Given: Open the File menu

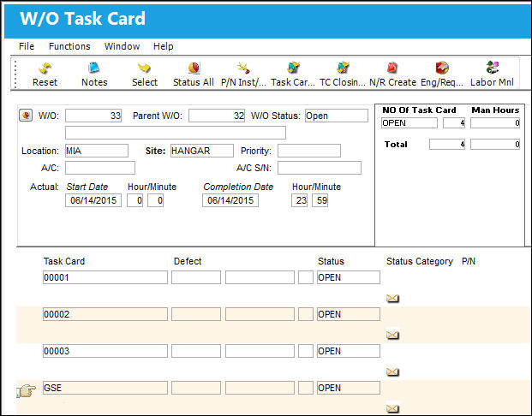Looking at the screenshot, I should [27, 46].
